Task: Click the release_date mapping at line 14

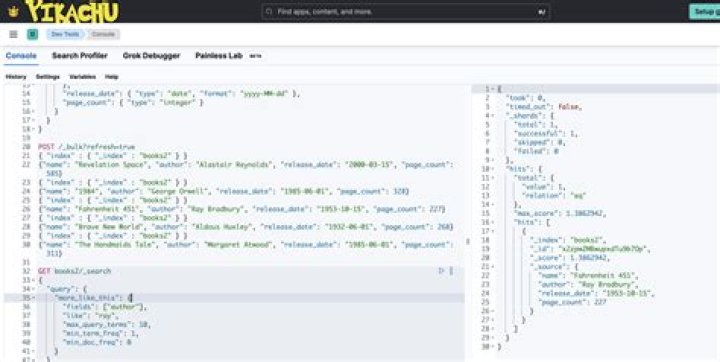Action: [180, 94]
